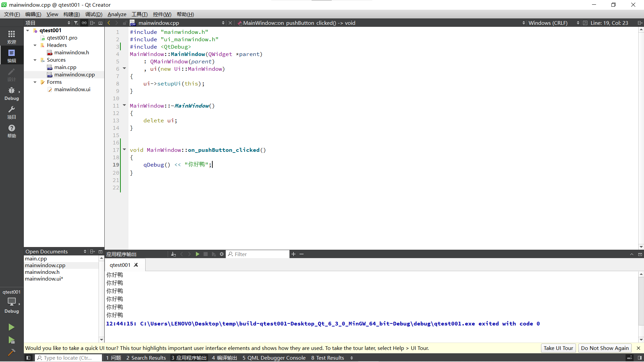Toggle right sidebar visibility in status bar
Image resolution: width=644 pixels, height=362 pixels.
(640, 358)
